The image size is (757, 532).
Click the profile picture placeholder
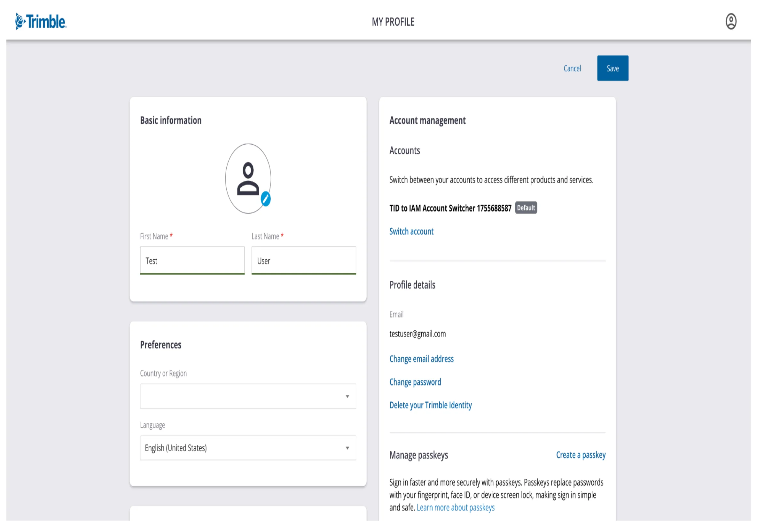click(x=248, y=179)
